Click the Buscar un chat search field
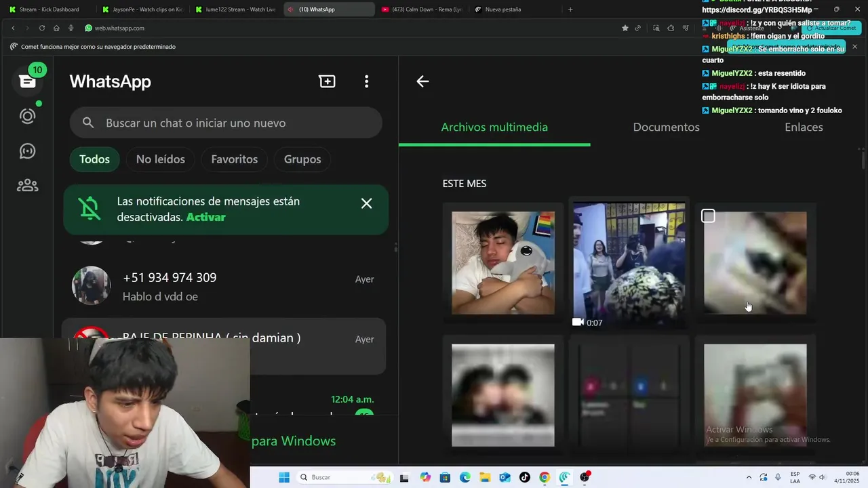The height and width of the screenshot is (488, 868). [226, 123]
